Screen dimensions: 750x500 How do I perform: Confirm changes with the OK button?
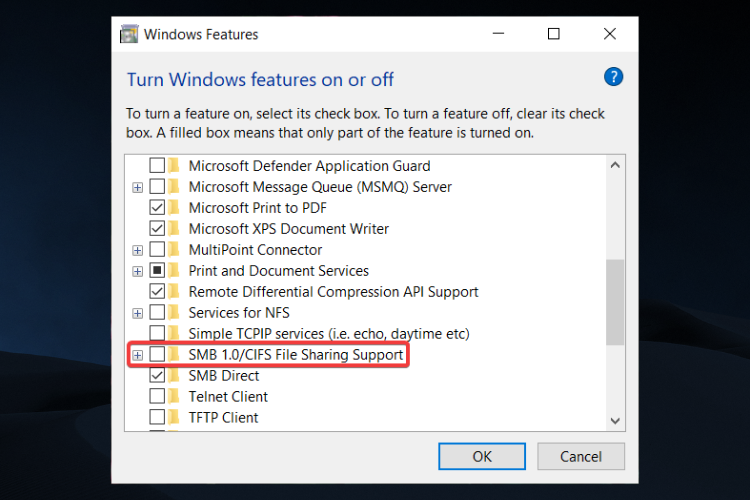(482, 456)
